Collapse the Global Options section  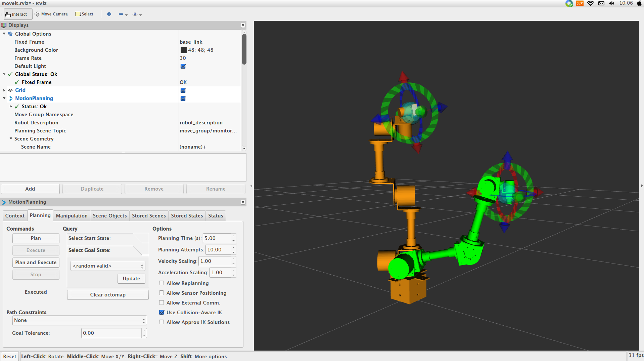4,34
